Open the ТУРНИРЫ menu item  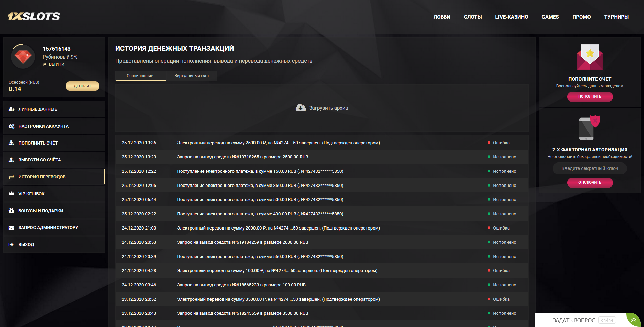click(x=616, y=17)
